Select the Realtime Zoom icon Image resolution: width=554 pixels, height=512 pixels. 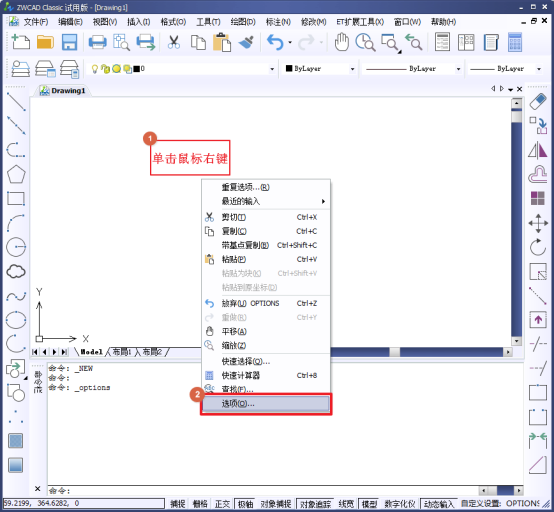(x=365, y=42)
